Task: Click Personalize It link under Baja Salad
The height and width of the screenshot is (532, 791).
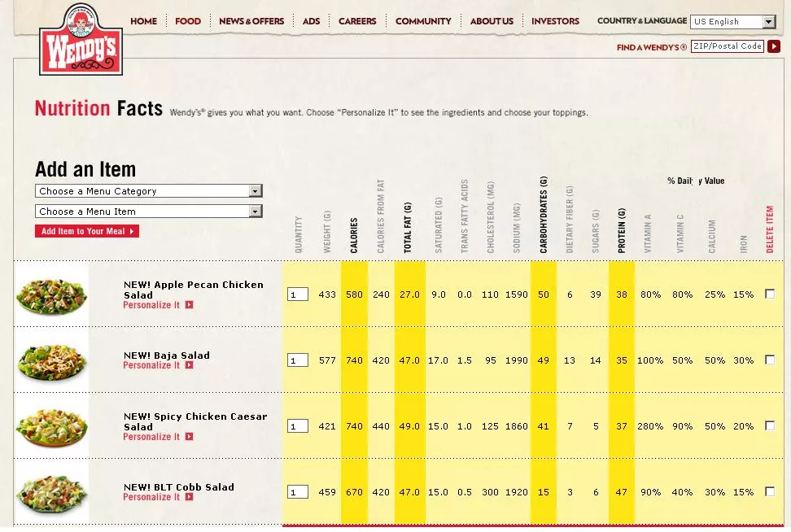Action: pyautogui.click(x=151, y=365)
